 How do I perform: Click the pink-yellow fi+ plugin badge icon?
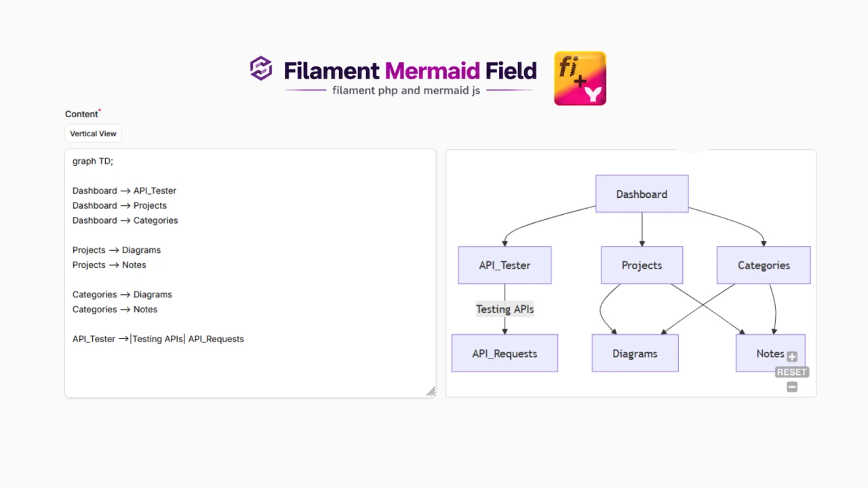(580, 79)
